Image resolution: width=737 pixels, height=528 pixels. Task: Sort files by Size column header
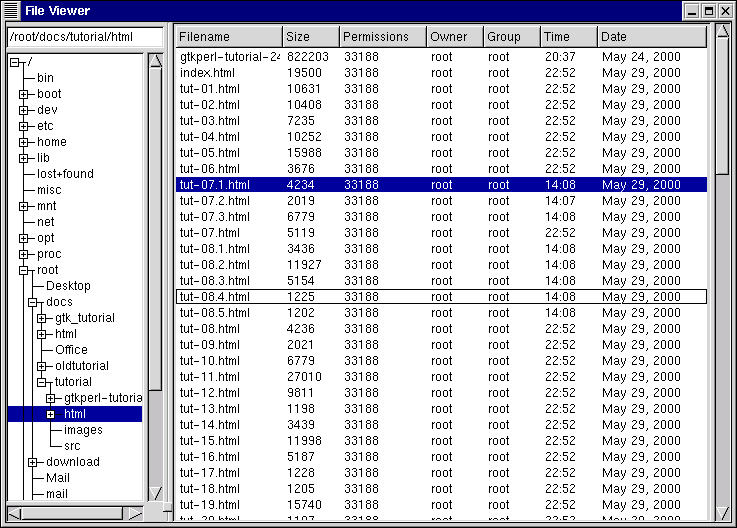(x=310, y=37)
